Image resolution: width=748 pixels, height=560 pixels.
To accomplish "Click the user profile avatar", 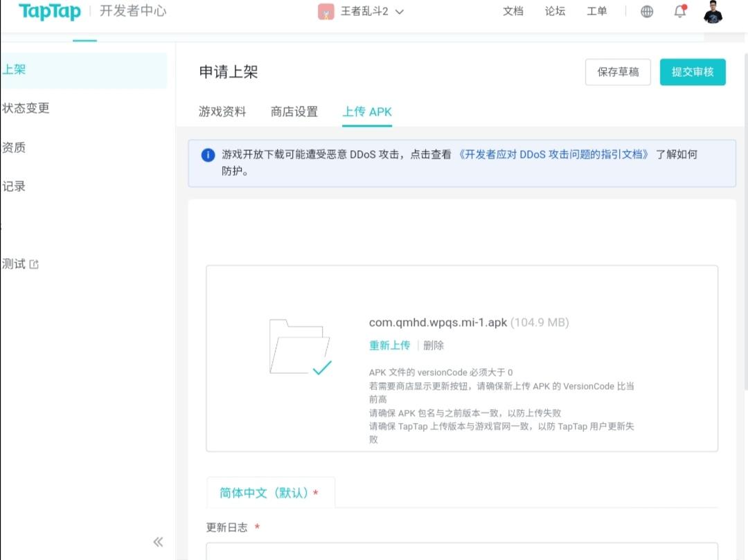I will tap(713, 12).
